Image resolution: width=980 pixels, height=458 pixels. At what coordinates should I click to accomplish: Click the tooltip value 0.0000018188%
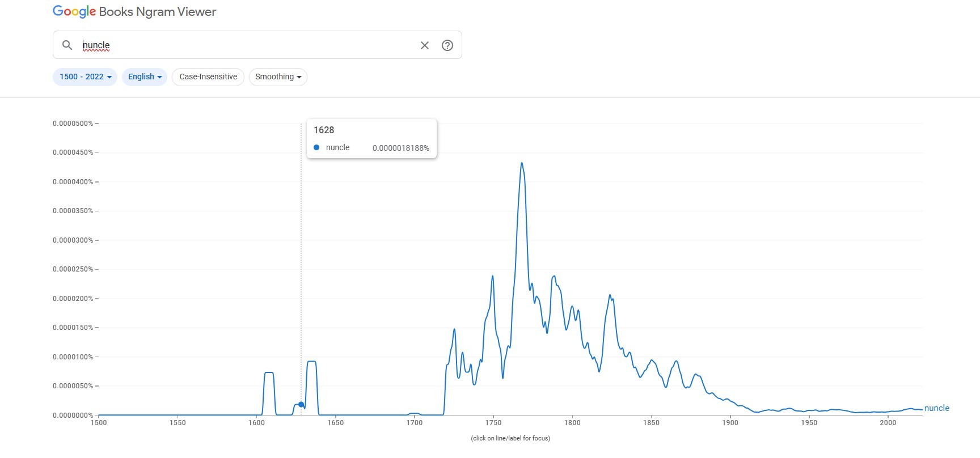401,148
